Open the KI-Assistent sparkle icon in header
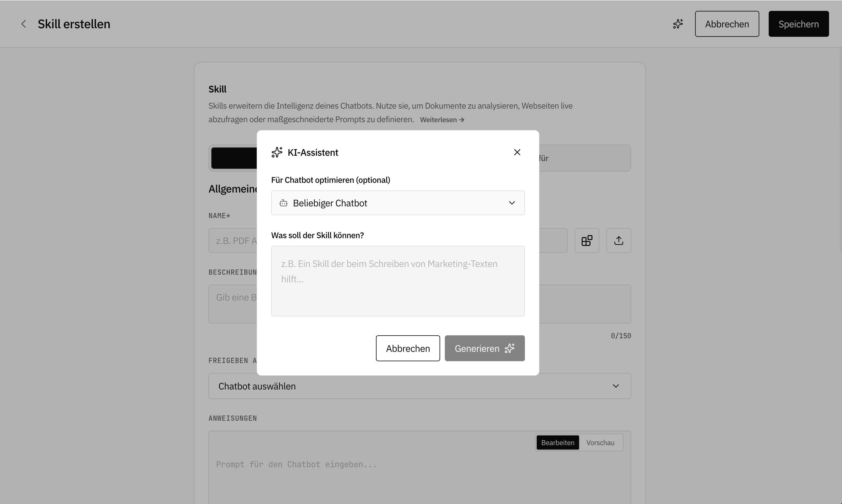 point(678,24)
